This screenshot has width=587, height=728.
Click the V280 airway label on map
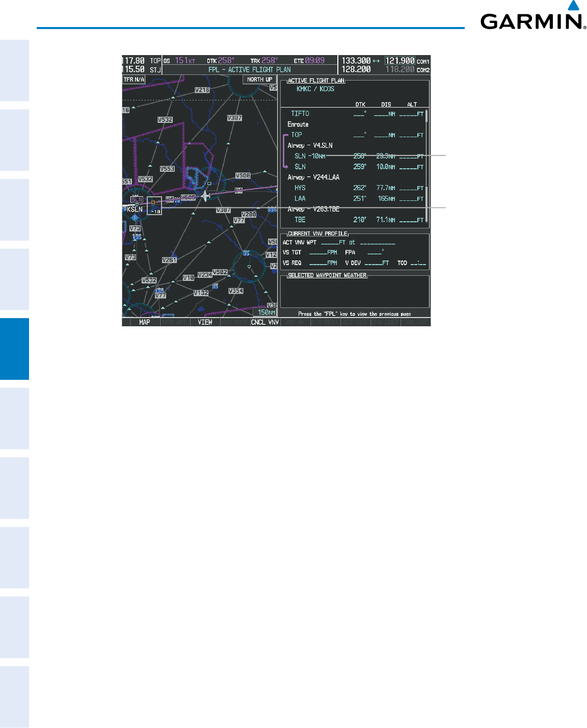[249, 215]
